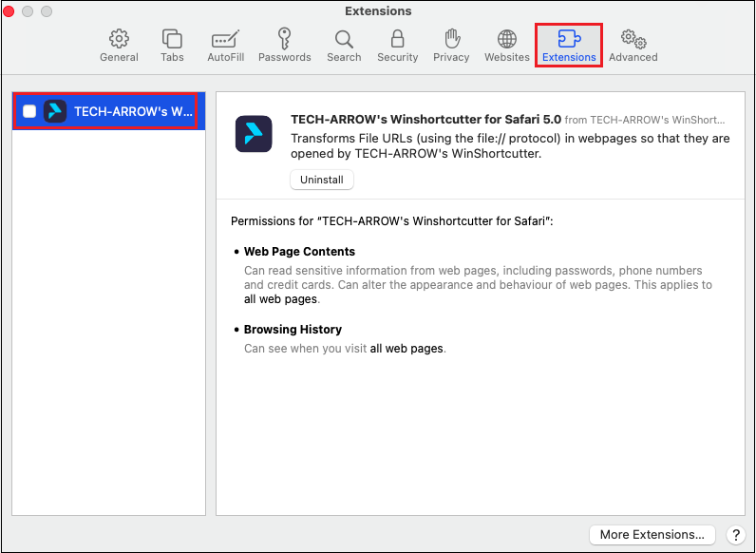This screenshot has height=553, width=756.
Task: Open Privacy hand icon settings
Action: [451, 46]
